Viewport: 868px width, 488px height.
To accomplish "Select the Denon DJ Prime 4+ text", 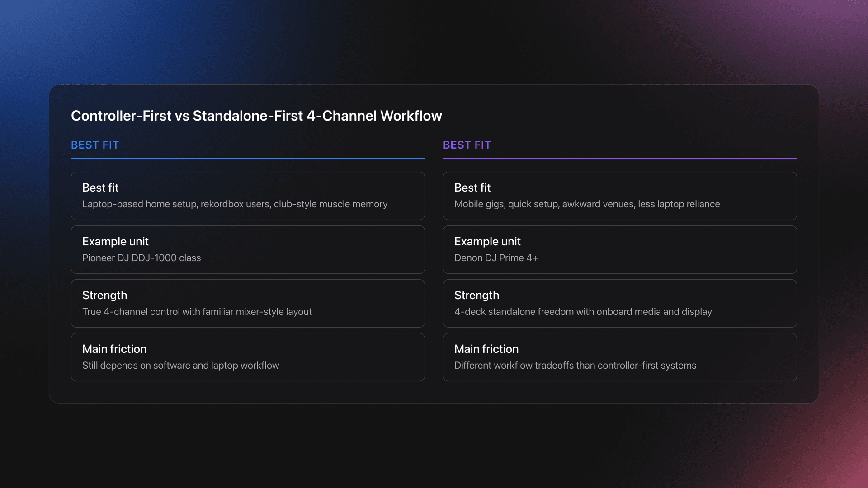I will pos(496,258).
